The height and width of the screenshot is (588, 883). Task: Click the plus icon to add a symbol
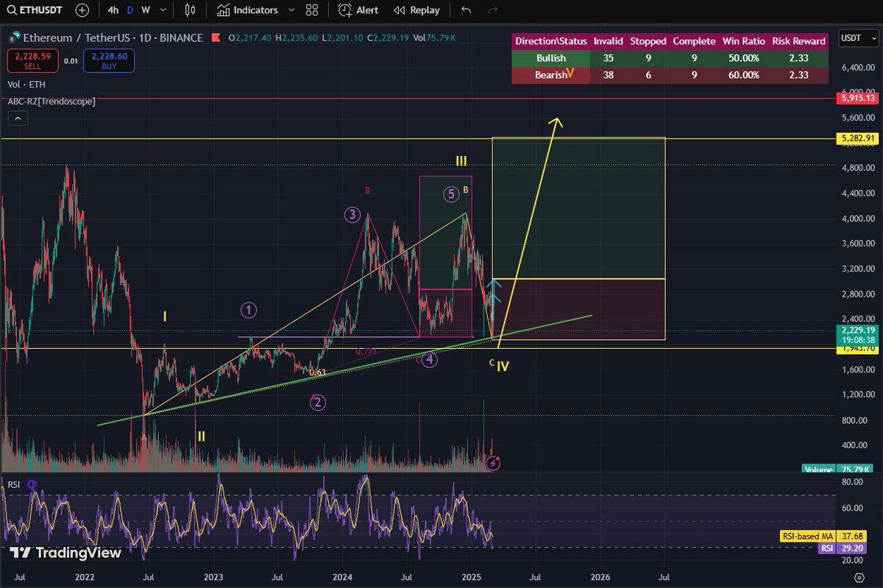coord(81,10)
